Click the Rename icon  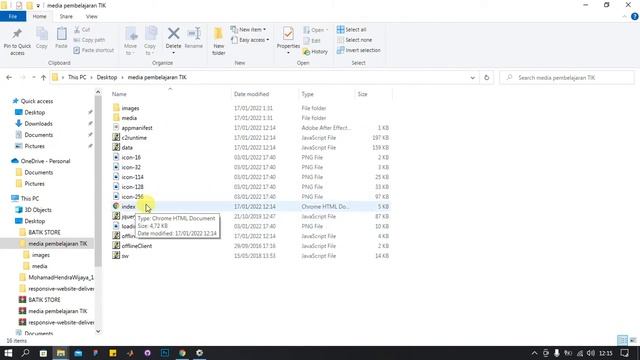[194, 34]
